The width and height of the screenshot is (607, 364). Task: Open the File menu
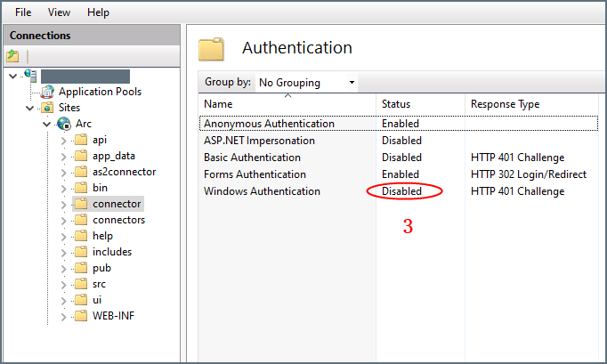(23, 12)
